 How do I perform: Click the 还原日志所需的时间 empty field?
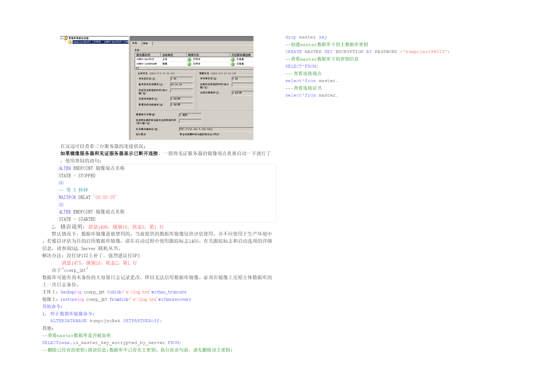coord(242,85)
